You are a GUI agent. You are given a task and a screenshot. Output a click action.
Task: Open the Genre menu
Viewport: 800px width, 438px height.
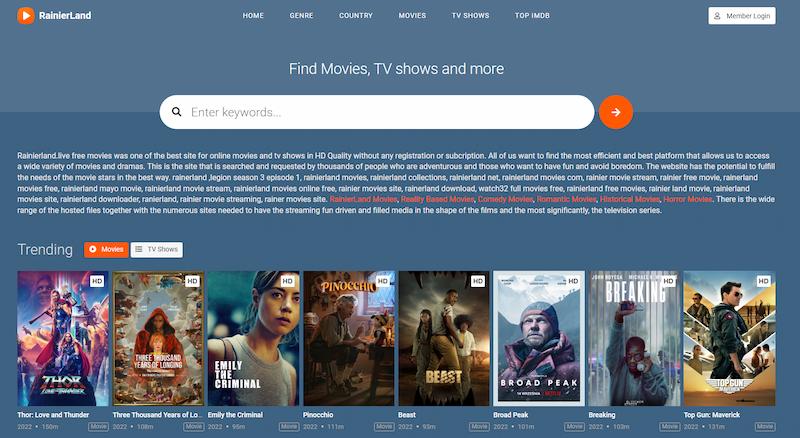[301, 16]
